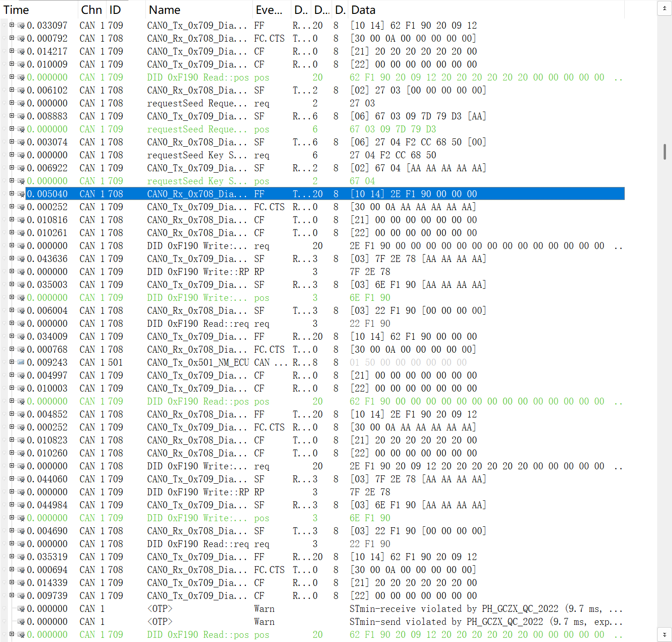The height and width of the screenshot is (642, 672).
Task: Click the comment bubble on row 0.000792
Action: [21, 38]
